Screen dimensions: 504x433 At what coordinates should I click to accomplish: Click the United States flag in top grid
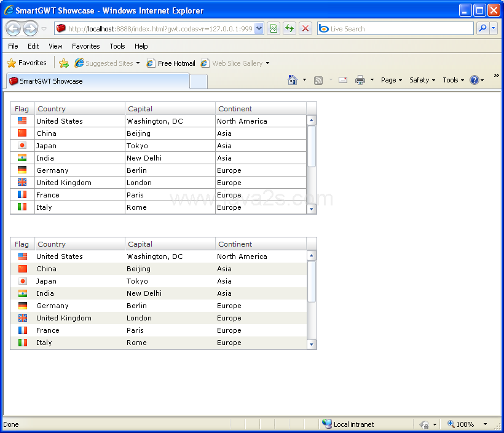click(22, 121)
